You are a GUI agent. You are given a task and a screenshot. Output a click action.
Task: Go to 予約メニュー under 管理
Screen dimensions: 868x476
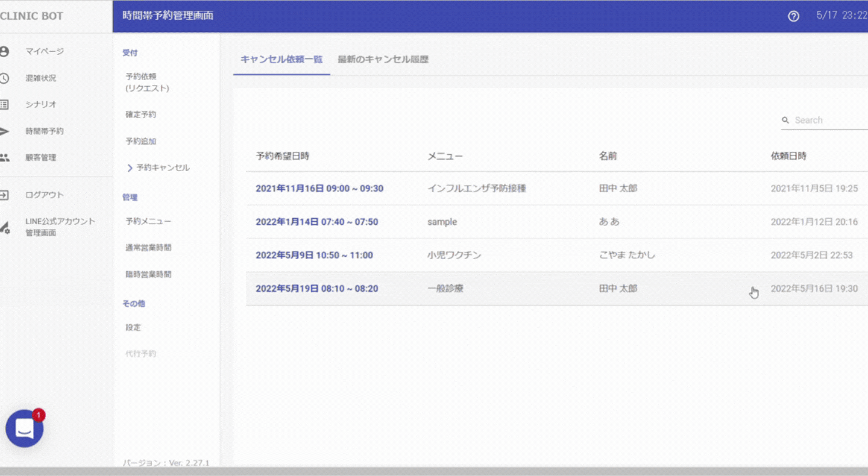tap(148, 221)
